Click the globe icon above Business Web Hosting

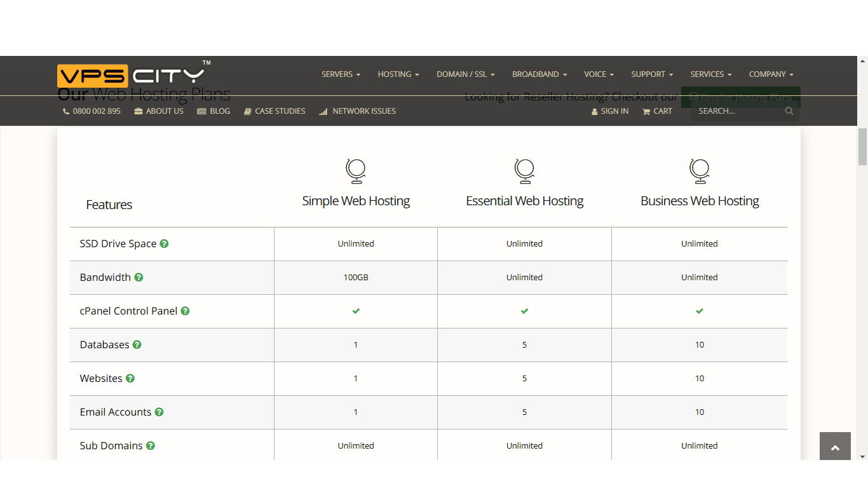(x=700, y=171)
